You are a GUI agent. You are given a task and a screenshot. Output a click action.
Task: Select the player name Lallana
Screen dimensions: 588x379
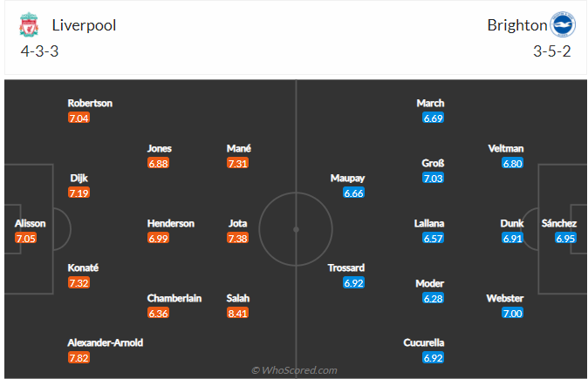click(429, 223)
